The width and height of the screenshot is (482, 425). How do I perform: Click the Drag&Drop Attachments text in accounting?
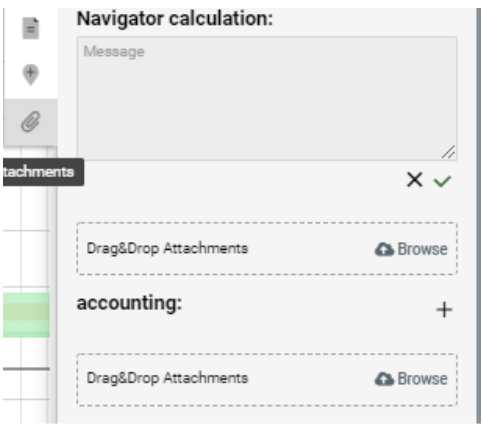pos(167,378)
